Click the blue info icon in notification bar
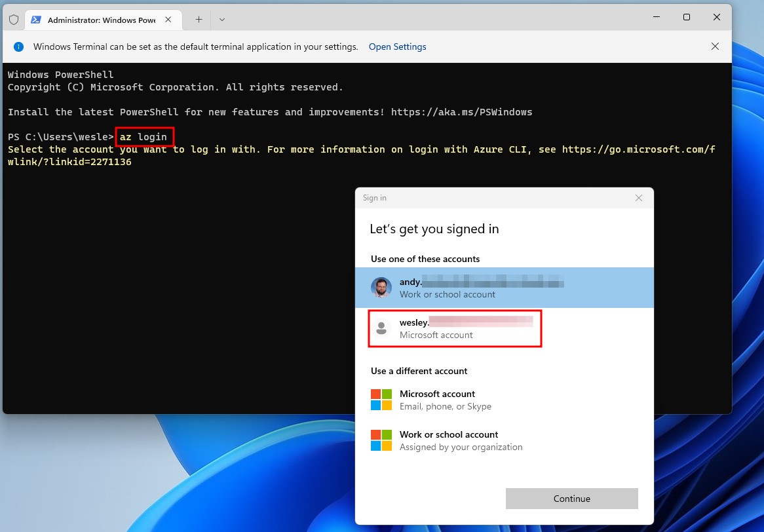 point(18,47)
